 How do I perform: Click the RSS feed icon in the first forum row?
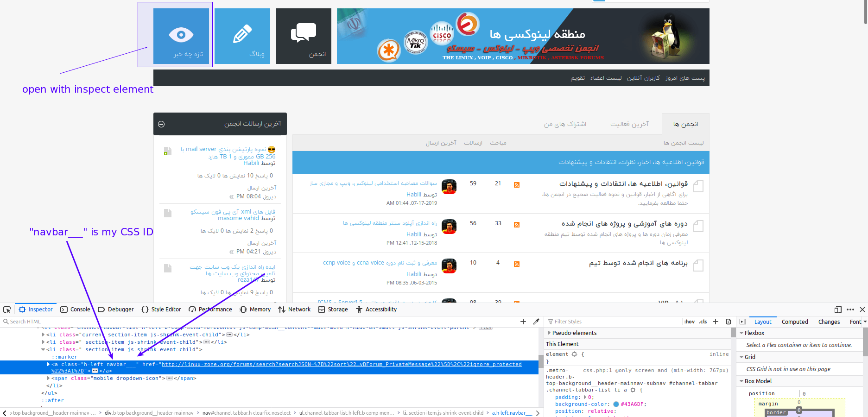[x=517, y=185]
